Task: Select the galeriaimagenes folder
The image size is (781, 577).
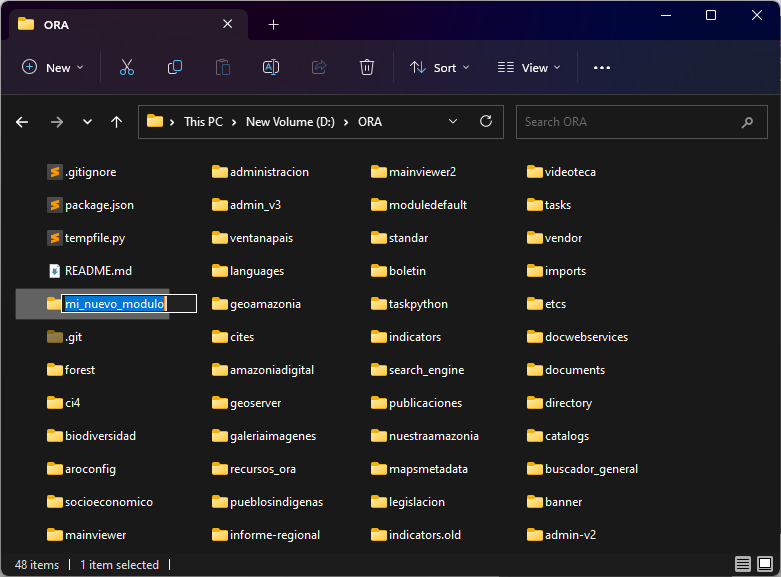Action: coord(264,436)
